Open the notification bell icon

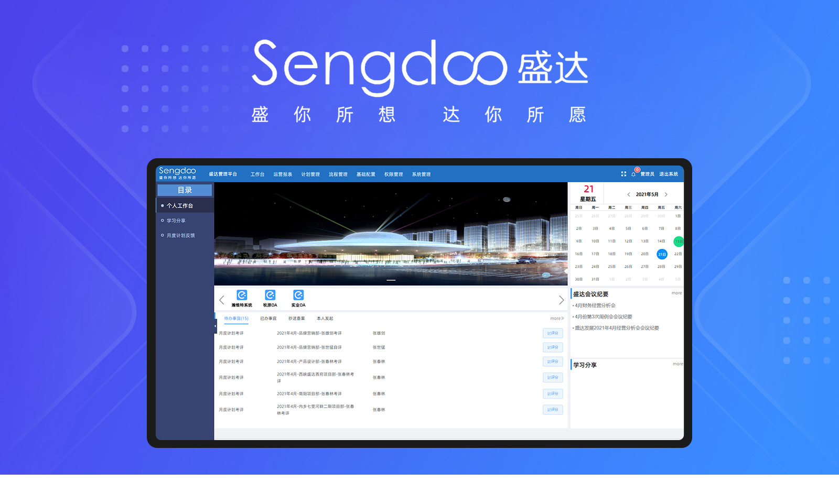click(633, 174)
